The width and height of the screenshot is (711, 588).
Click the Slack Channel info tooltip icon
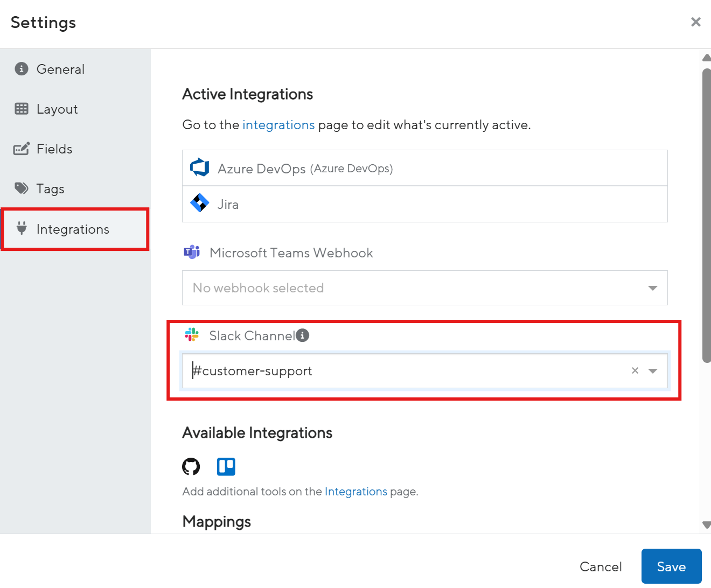(303, 335)
